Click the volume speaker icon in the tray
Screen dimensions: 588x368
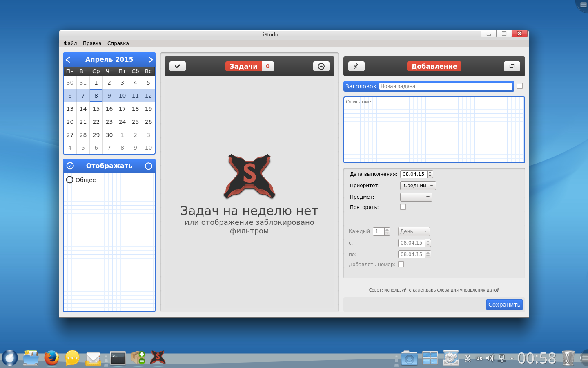pos(490,358)
